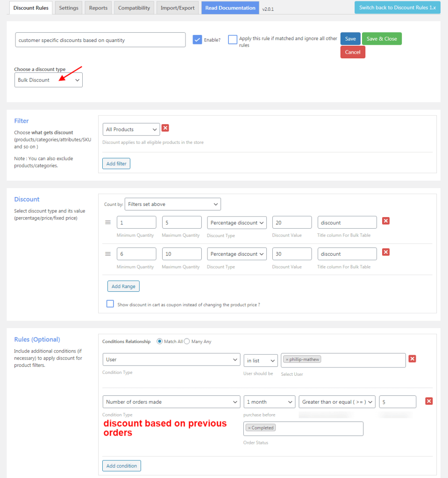Viewport: 448px width, 478px height.
Task: Open the 1 month purchase period dropdown
Action: (270, 402)
